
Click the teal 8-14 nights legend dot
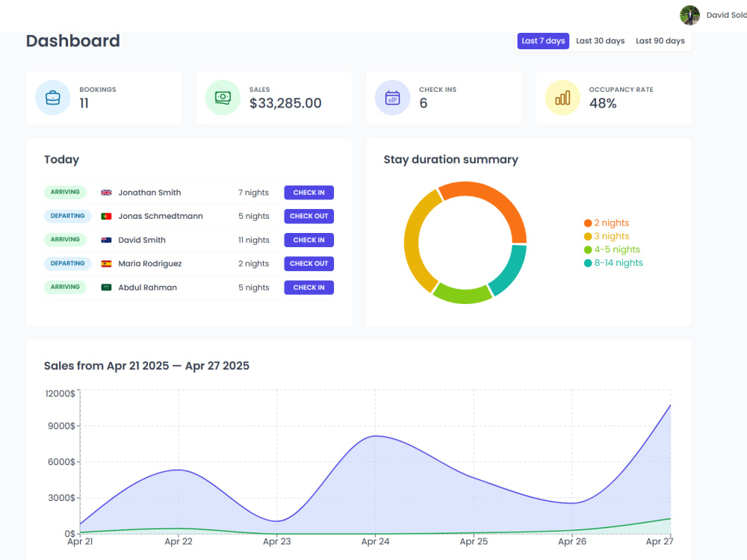(x=588, y=263)
